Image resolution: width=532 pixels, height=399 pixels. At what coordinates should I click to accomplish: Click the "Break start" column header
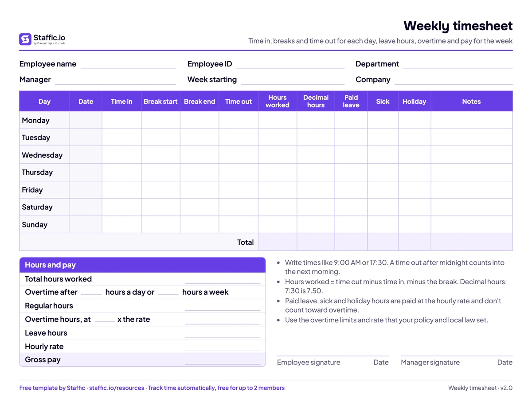160,102
